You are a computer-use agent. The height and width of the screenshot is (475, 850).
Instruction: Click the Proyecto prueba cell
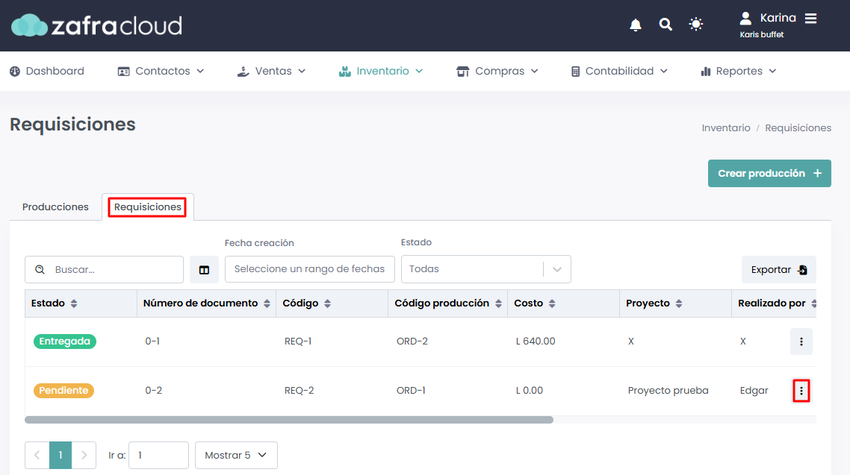pos(668,390)
